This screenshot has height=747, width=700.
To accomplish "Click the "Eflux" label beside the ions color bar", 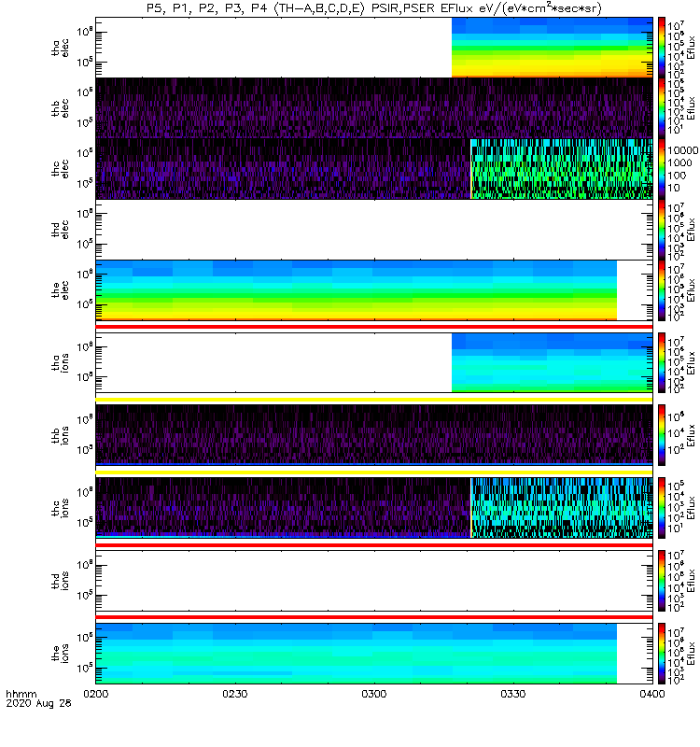I will tap(692, 654).
